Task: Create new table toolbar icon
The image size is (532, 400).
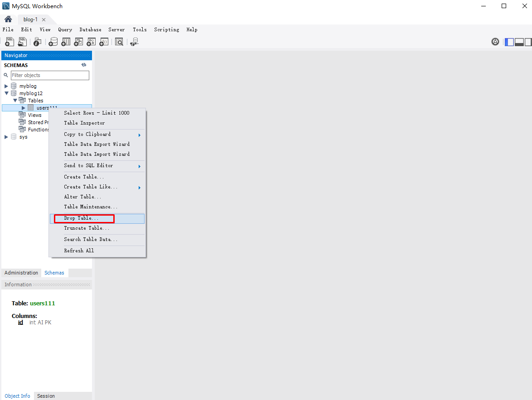Action: coord(66,42)
